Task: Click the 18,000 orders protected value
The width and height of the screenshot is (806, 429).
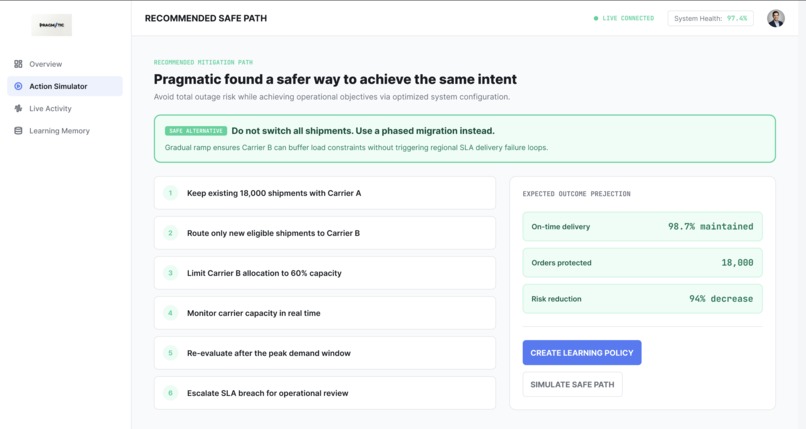Action: [x=737, y=263]
